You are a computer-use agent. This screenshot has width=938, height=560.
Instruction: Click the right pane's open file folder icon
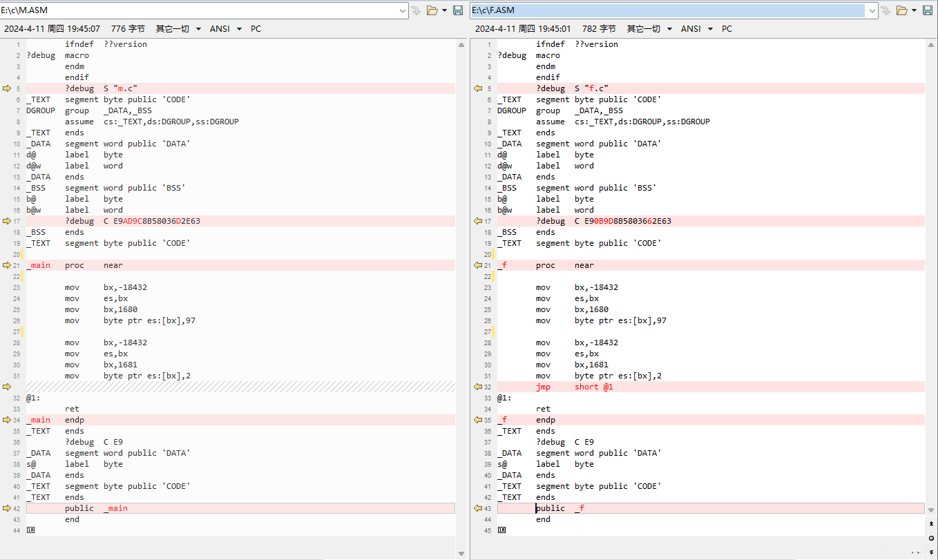[901, 10]
